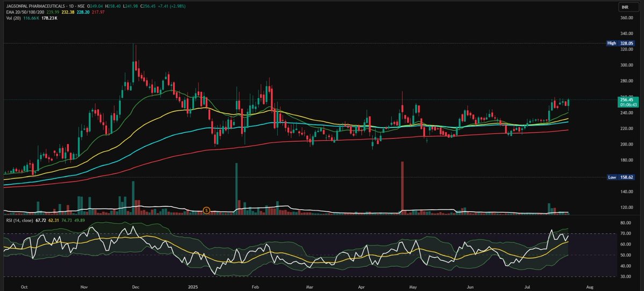Click the 340.00 price axis label
The height and width of the screenshot is (291, 644).
pos(626,34)
